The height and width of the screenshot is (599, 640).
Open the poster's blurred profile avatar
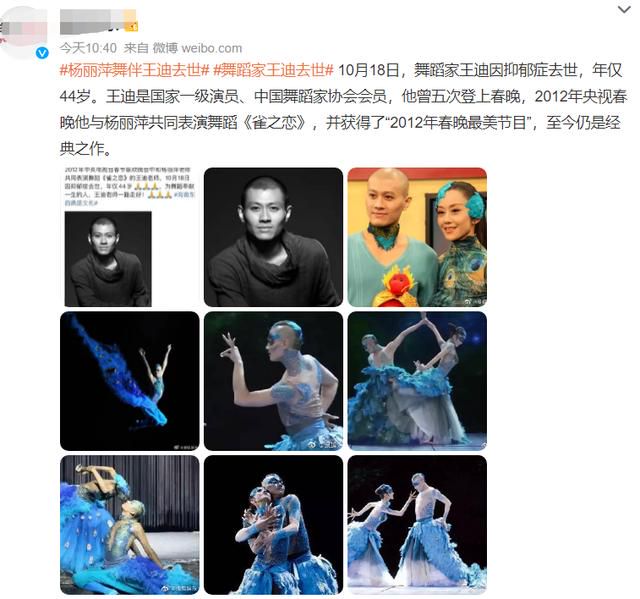tap(23, 33)
